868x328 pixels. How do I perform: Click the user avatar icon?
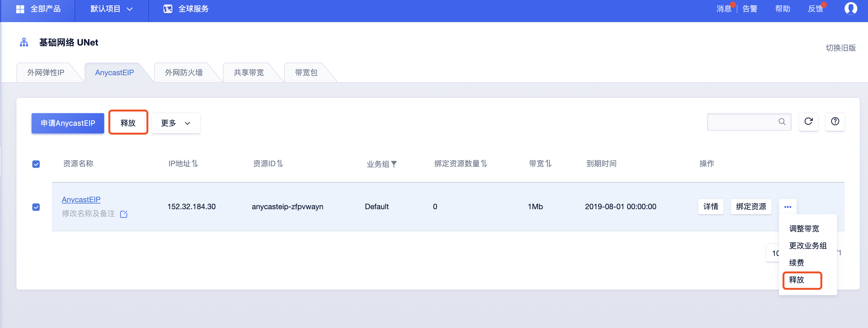pyautogui.click(x=850, y=9)
